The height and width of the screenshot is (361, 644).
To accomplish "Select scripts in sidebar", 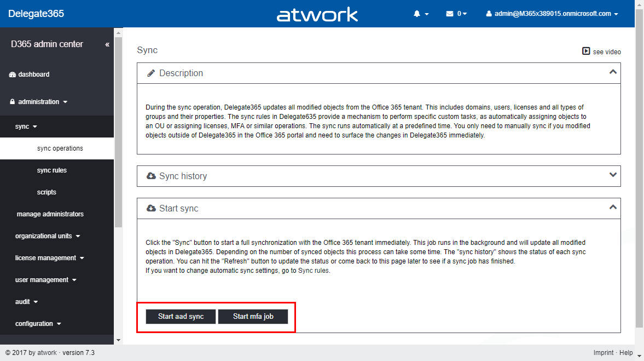I will tap(47, 192).
